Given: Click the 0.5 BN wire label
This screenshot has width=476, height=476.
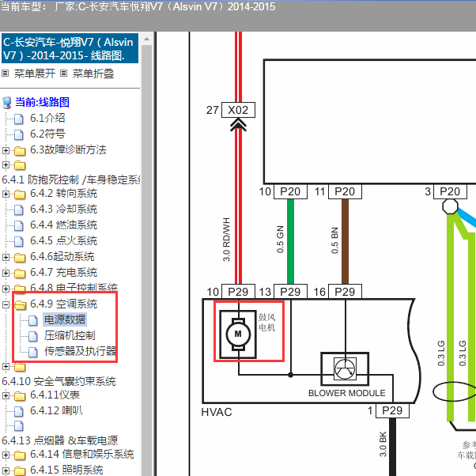Looking at the screenshot, I should 334,240.
